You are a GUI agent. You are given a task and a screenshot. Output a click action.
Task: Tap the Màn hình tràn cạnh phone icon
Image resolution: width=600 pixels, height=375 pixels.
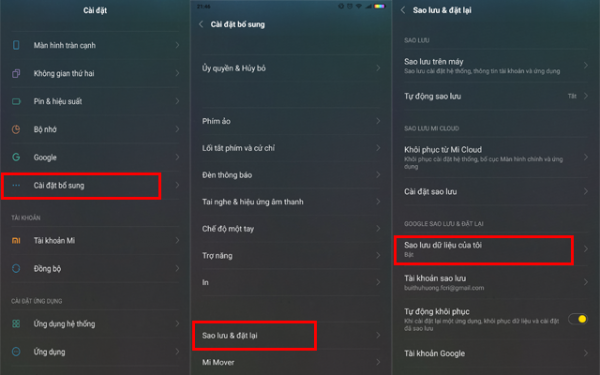16,45
